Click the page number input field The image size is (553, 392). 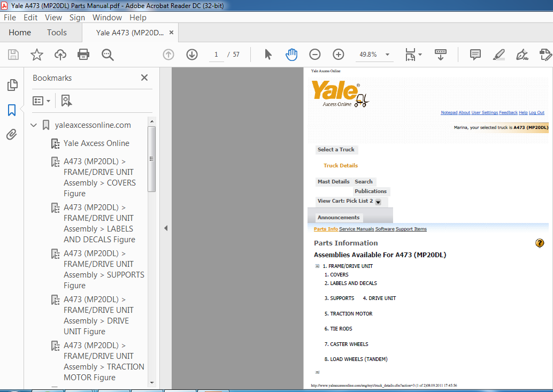click(216, 55)
